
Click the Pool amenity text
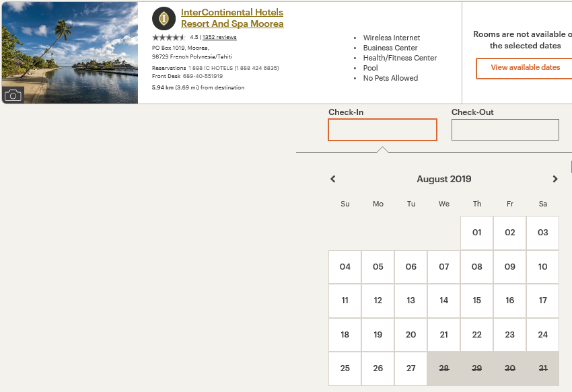(x=370, y=68)
